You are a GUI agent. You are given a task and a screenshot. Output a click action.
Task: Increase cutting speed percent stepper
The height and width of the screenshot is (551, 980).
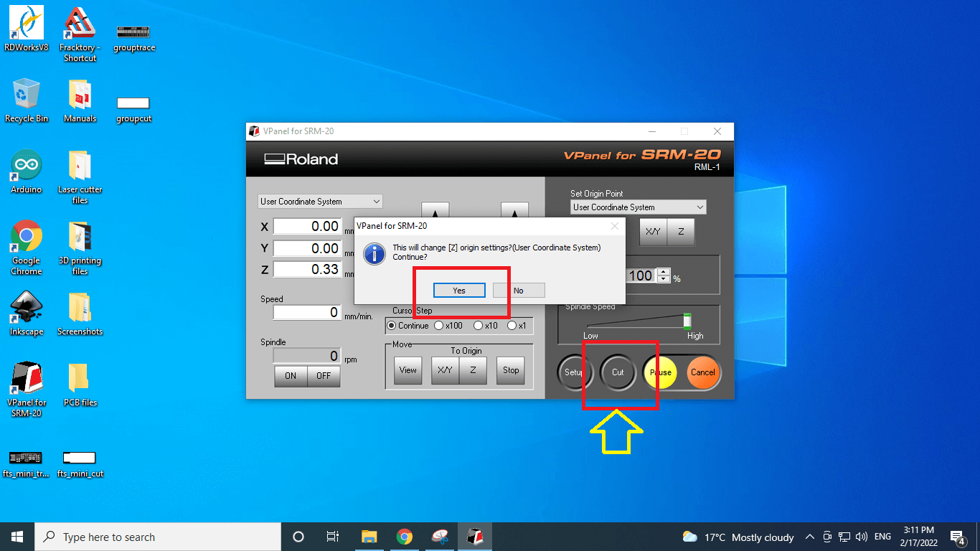pos(664,272)
